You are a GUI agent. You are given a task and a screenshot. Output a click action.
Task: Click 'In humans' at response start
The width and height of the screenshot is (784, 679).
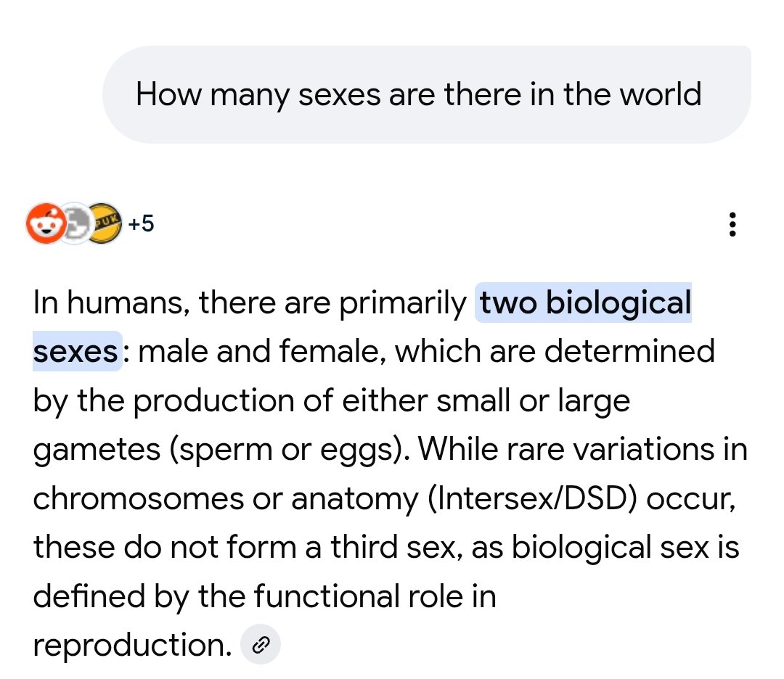click(110, 303)
